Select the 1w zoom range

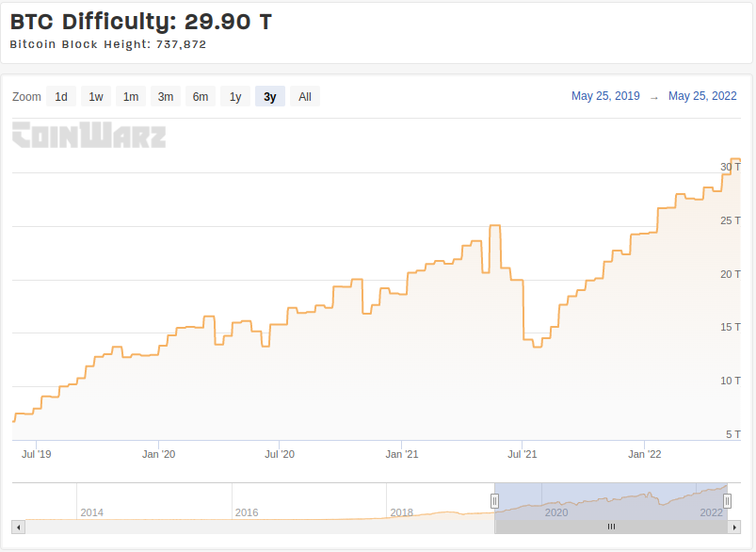point(96,96)
